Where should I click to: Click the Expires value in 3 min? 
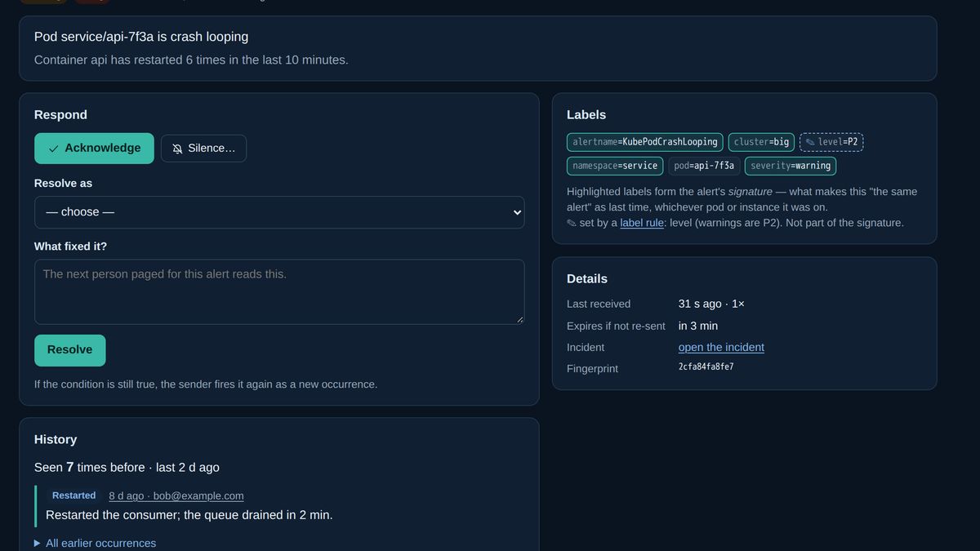click(x=698, y=326)
